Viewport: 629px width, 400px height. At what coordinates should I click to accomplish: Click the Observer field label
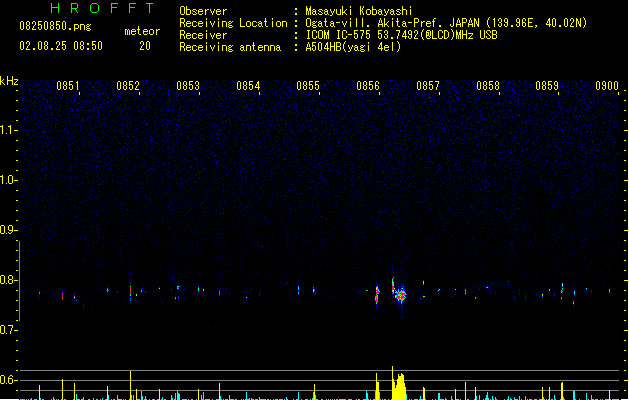click(x=203, y=11)
